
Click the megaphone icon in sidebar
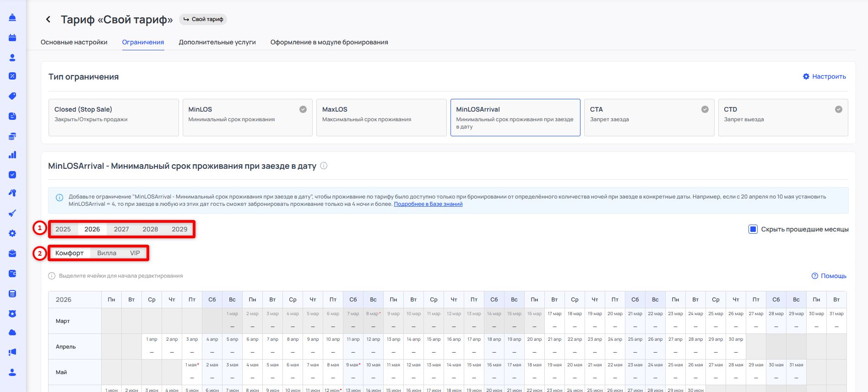12,352
